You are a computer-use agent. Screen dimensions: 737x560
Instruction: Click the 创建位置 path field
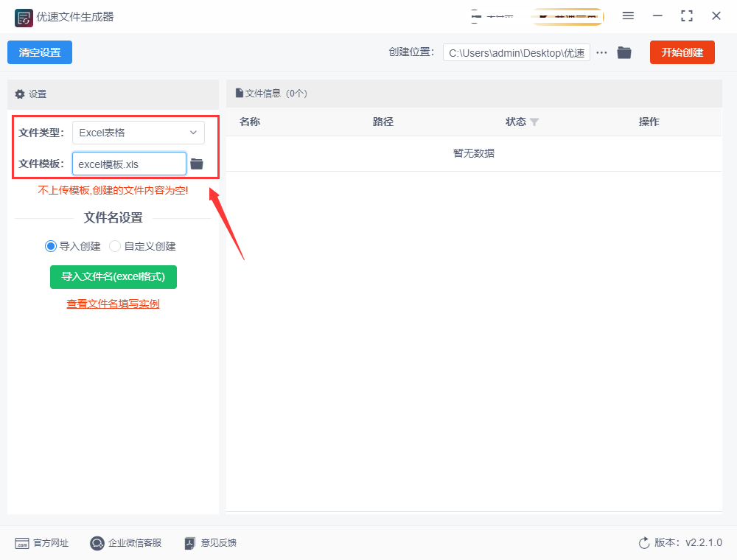(516, 52)
